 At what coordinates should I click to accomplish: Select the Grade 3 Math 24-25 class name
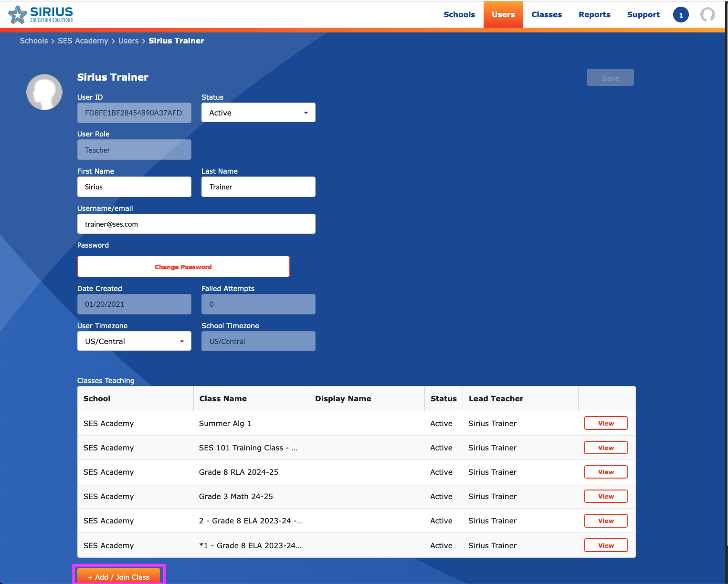236,496
